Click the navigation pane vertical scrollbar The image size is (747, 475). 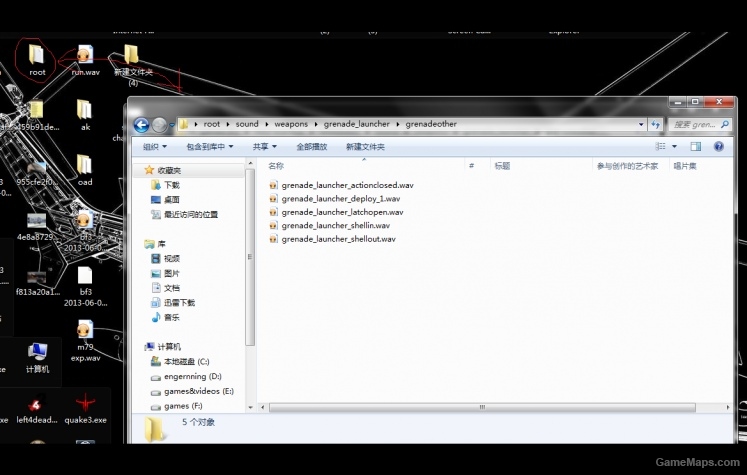250,257
